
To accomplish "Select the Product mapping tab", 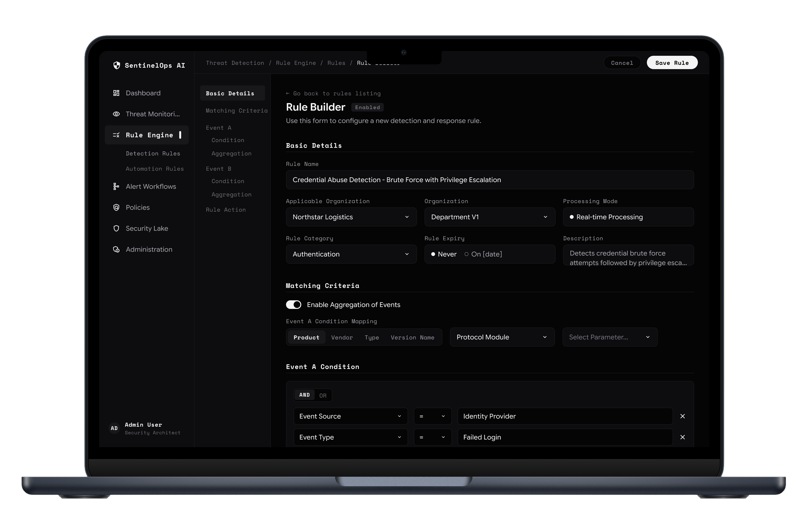I will 307,338.
